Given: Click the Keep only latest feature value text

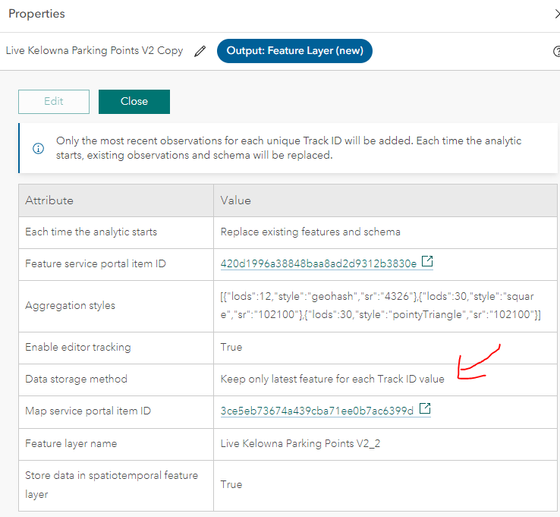Looking at the screenshot, I should pos(332,379).
